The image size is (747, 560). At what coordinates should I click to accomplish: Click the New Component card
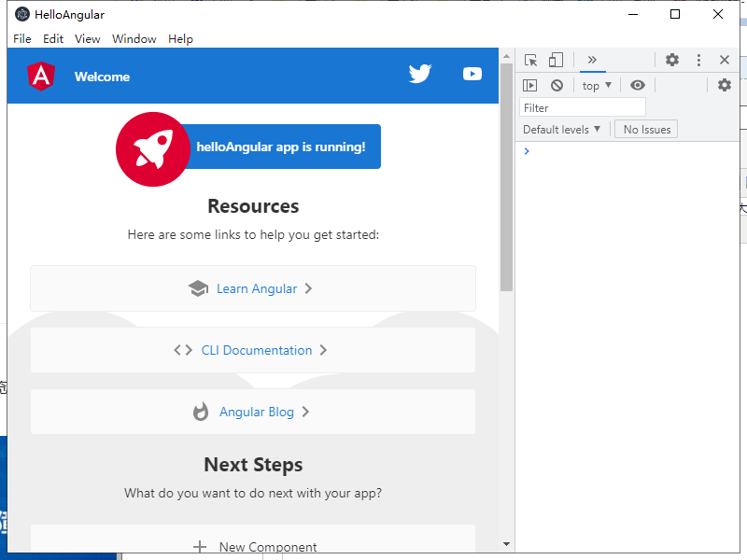point(253,539)
